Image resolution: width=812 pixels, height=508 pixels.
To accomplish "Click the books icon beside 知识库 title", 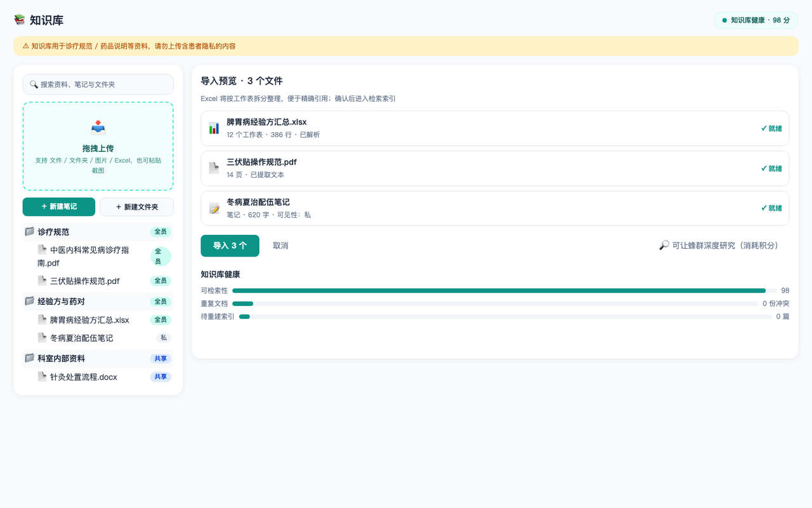I will coord(20,20).
